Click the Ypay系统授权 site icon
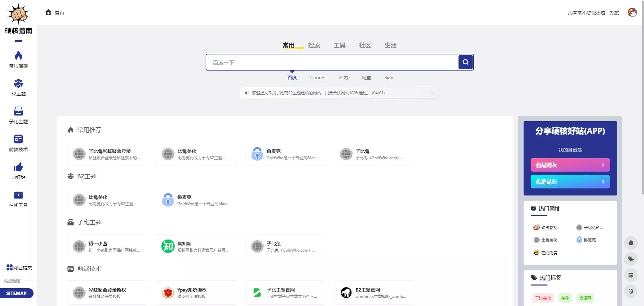Viewport: 644px width, 306px height. click(x=168, y=293)
